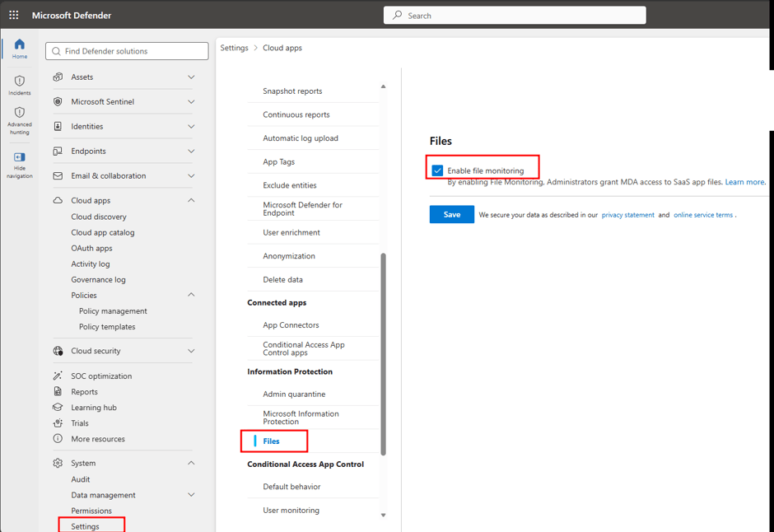Open Cloud discovery under Cloud apps
The height and width of the screenshot is (532, 774).
point(99,217)
